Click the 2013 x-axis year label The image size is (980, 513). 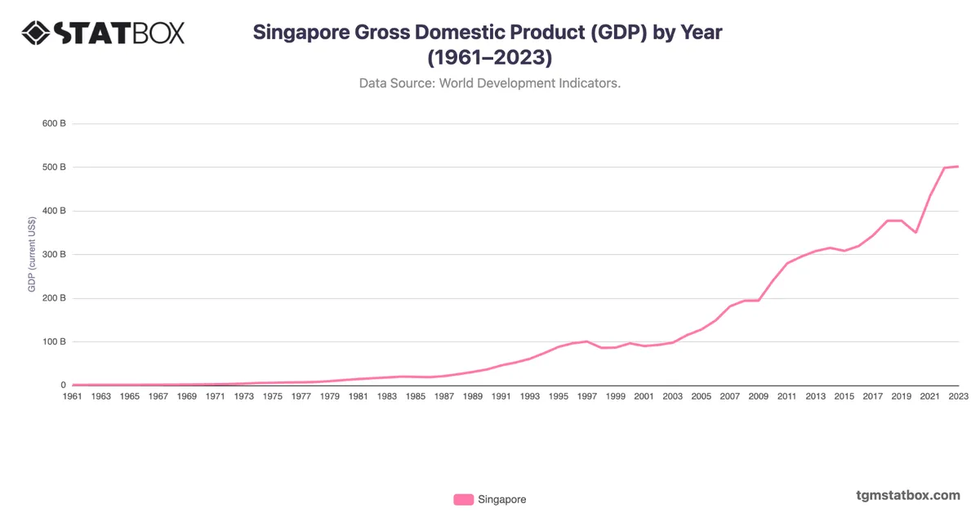[816, 396]
